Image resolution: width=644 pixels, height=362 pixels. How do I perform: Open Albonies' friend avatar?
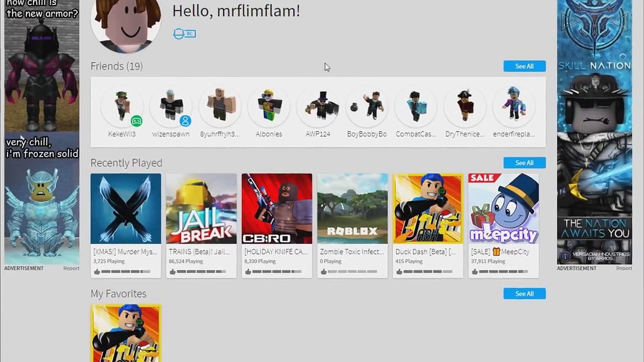click(269, 106)
